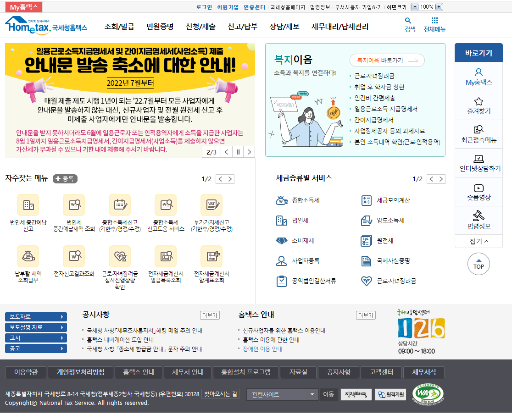Click 더보기 next to 공지사항
Image resolution: width=512 pixels, height=420 pixels.
[210, 315]
